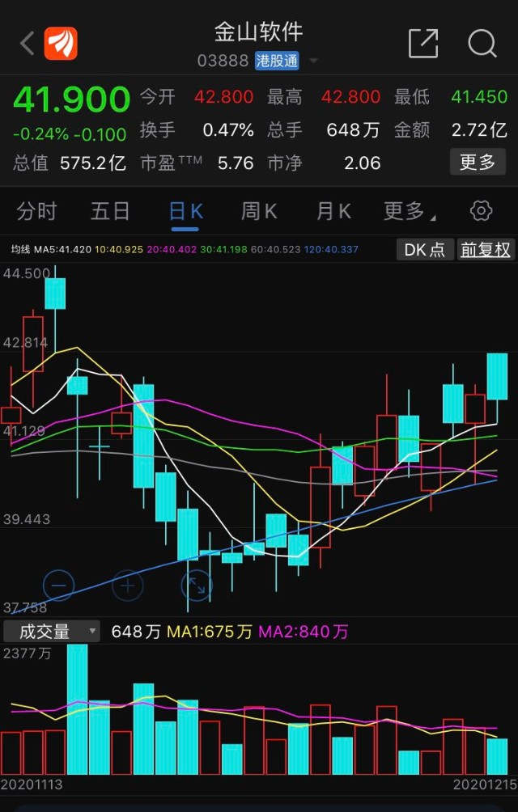Tap the stock name 金山软件
Viewport: 518px width, 812px height.
[x=259, y=32]
